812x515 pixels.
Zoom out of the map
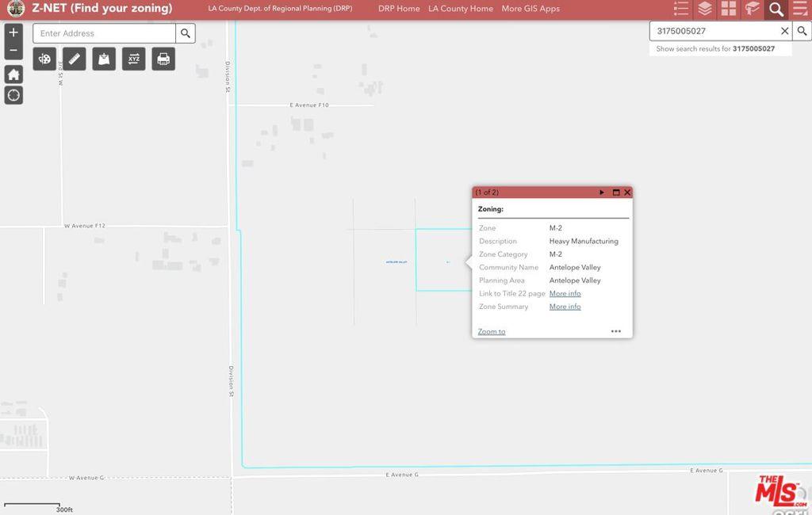(x=13, y=50)
